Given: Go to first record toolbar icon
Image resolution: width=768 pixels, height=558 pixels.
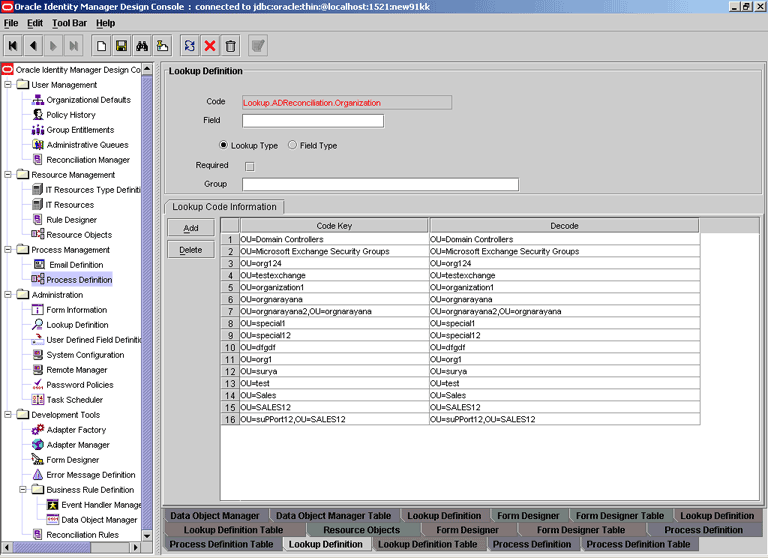Looking at the screenshot, I should [x=13, y=46].
